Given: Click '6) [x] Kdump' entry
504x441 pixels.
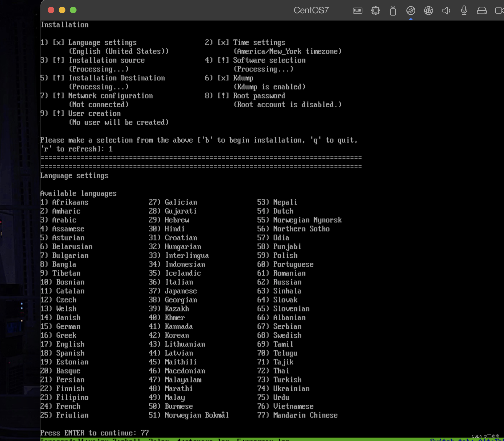Looking at the screenshot, I should pyautogui.click(x=229, y=78).
